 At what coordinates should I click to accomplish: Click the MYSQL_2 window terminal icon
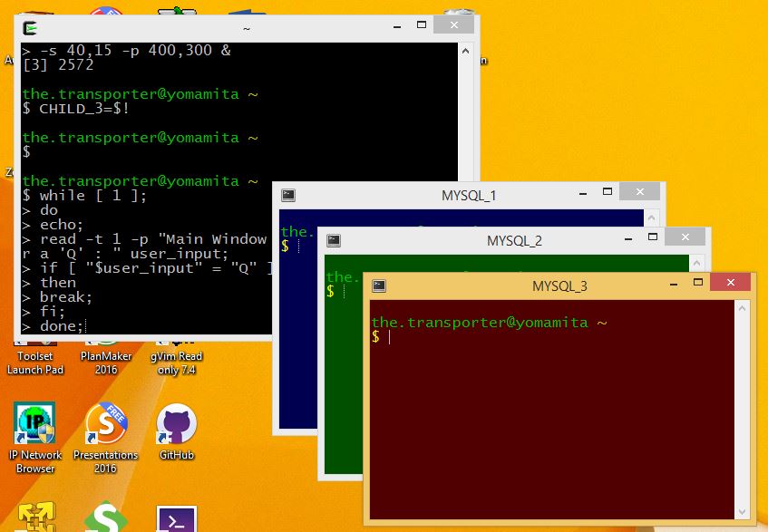334,240
